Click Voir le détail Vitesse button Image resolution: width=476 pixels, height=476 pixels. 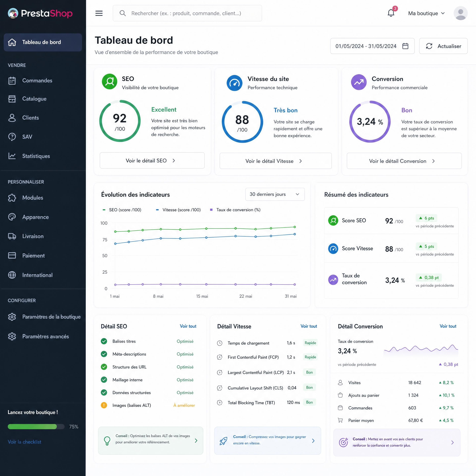pyautogui.click(x=276, y=161)
